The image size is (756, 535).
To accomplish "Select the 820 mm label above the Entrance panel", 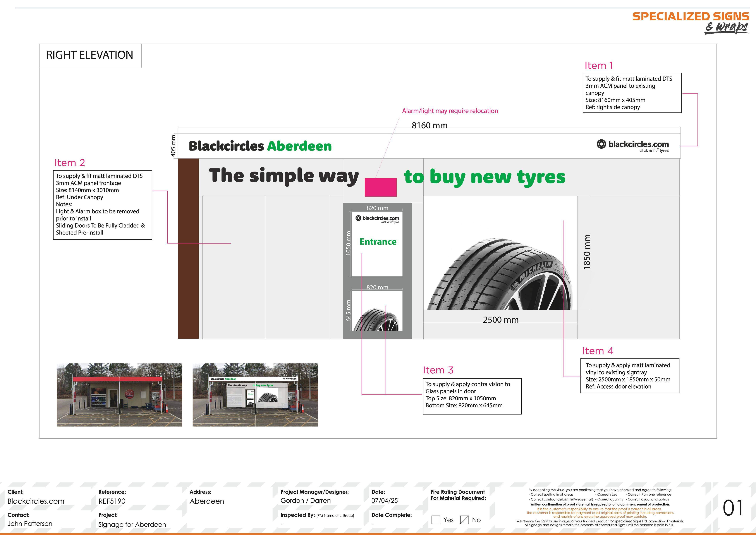I will point(377,208).
